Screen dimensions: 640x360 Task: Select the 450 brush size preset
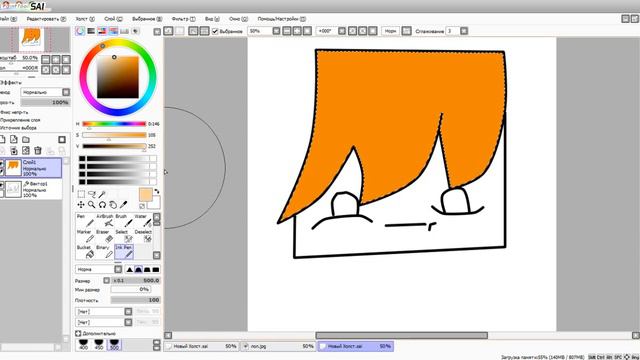[99, 344]
